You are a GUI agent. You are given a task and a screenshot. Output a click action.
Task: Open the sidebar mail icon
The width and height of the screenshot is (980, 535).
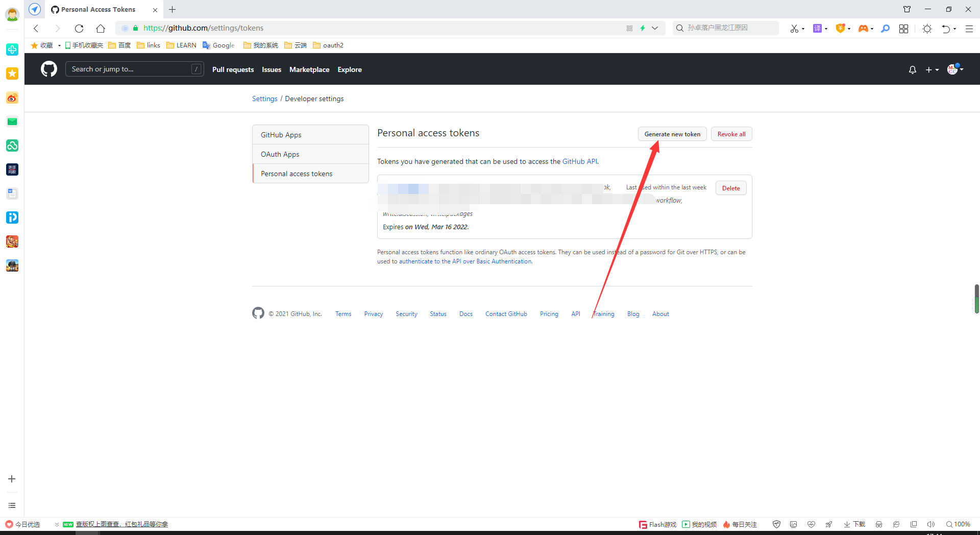(12, 121)
